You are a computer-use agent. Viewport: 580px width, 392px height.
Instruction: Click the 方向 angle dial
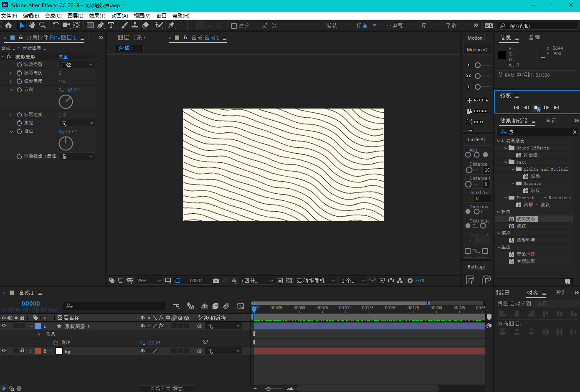(66, 101)
